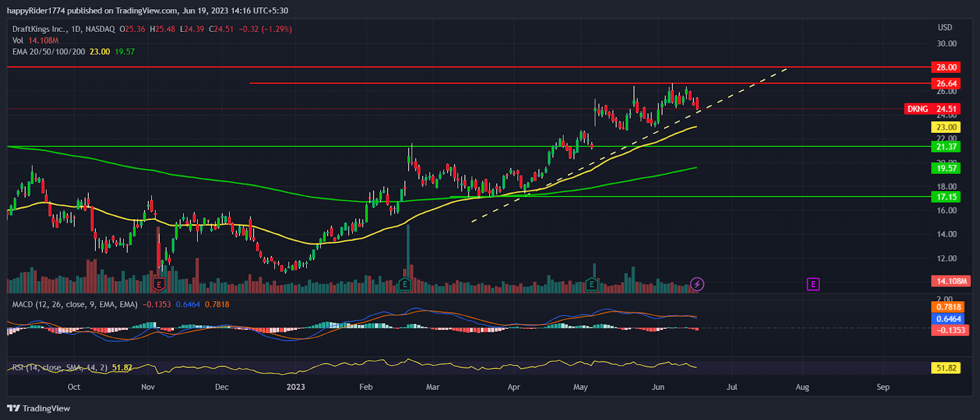The image size is (980, 420).
Task: Select the 16.00 price axis tick
Action: (x=946, y=211)
